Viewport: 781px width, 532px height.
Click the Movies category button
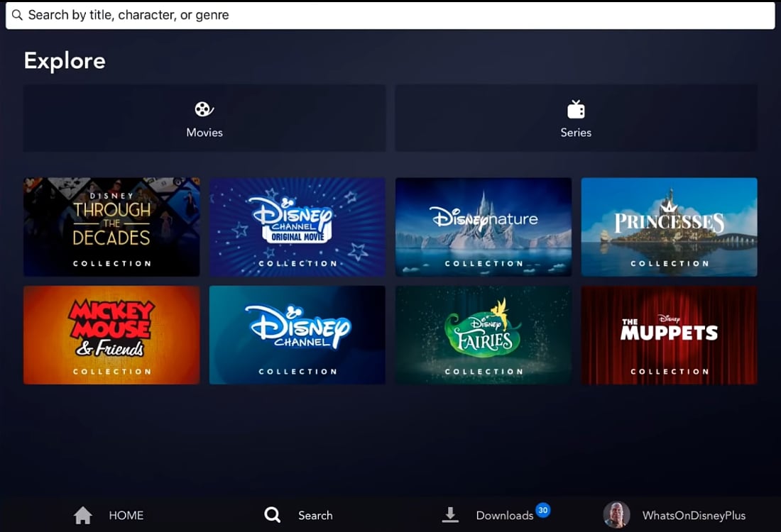[x=204, y=118]
